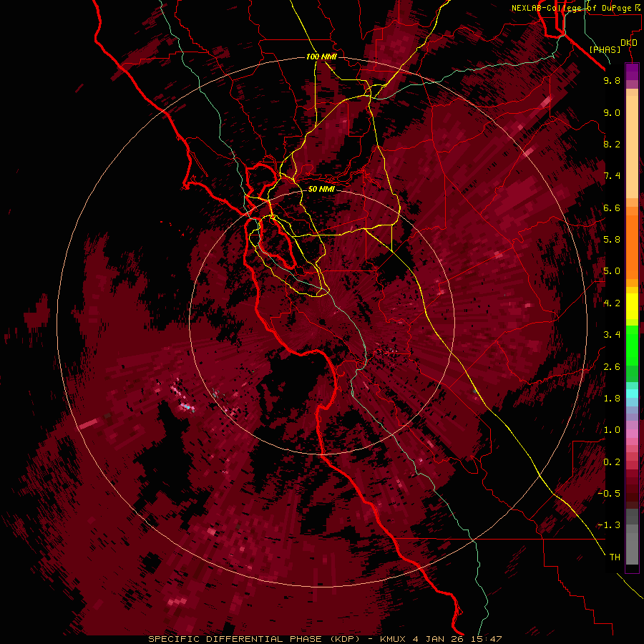Click the "100 NMI" range ring label
644x644 pixels.
(321, 57)
